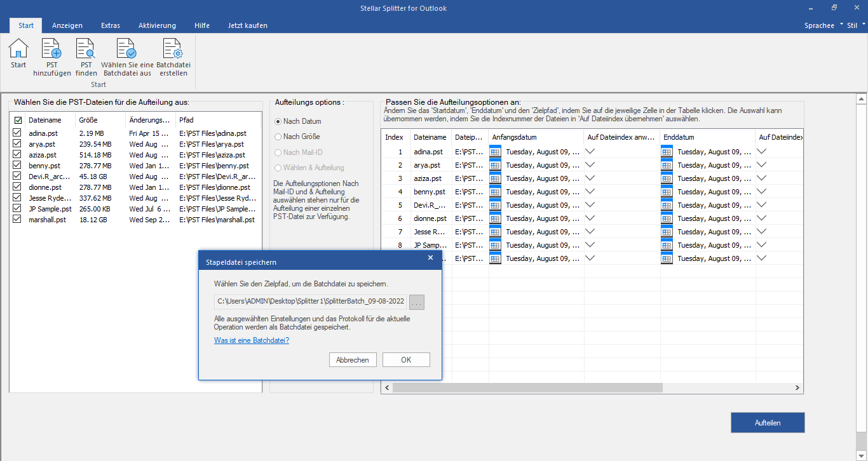Click the Enddatum column header
This screenshot has height=461, width=868.
(x=708, y=137)
